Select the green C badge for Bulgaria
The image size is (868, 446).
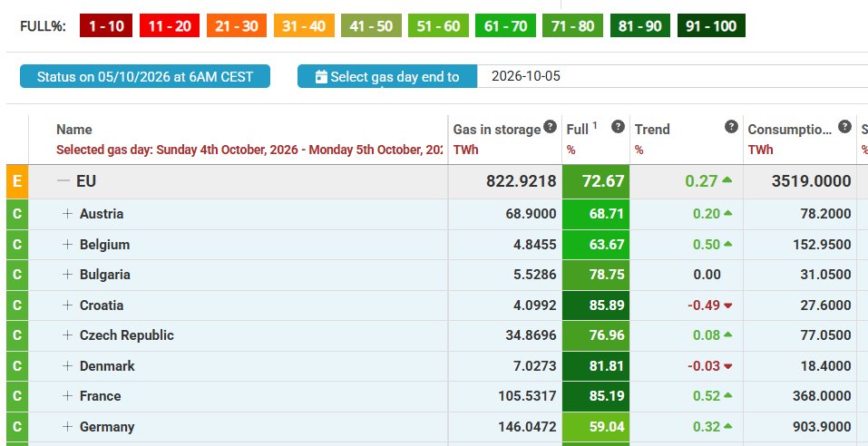coord(17,275)
